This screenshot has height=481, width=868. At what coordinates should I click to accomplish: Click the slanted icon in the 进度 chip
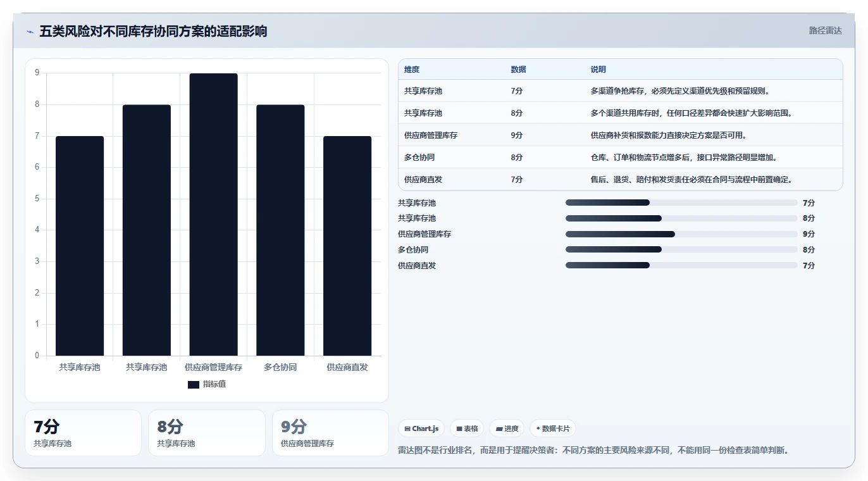[x=499, y=429]
